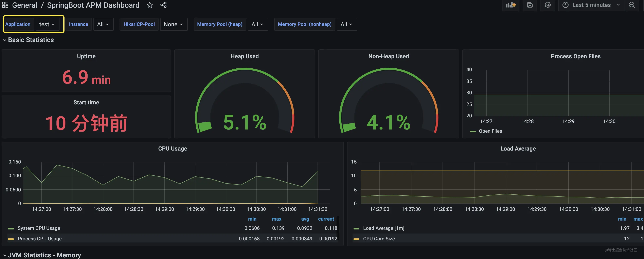The height and width of the screenshot is (259, 644).
Task: Click System CPU Usage green color swatch
Action: coord(11,228)
